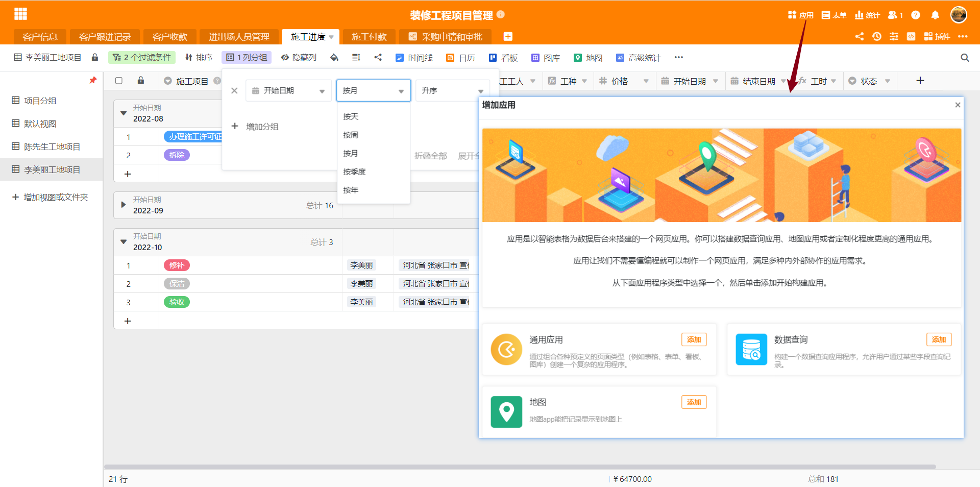Toggle the pin icon in left sidebar
Viewport: 980px width, 487px height.
(93, 80)
